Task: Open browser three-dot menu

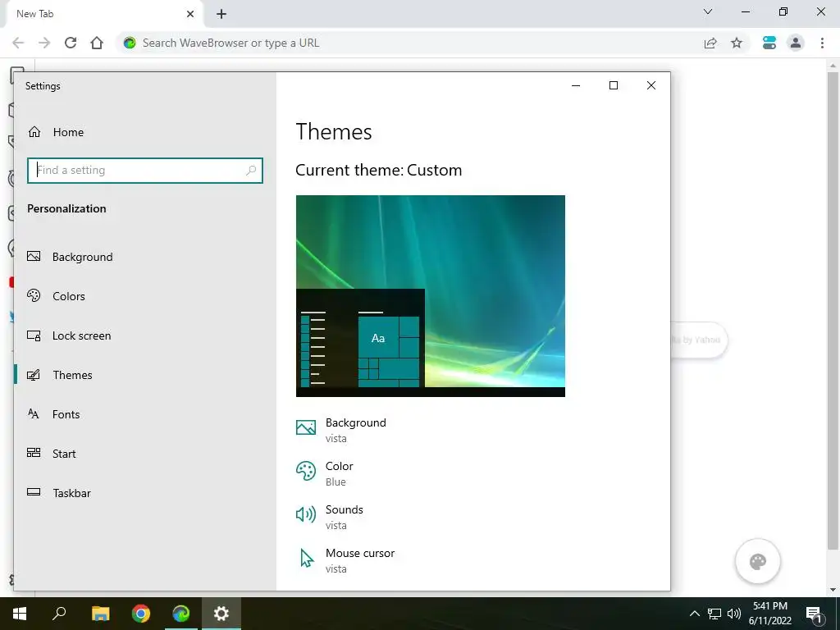Action: pyautogui.click(x=822, y=43)
